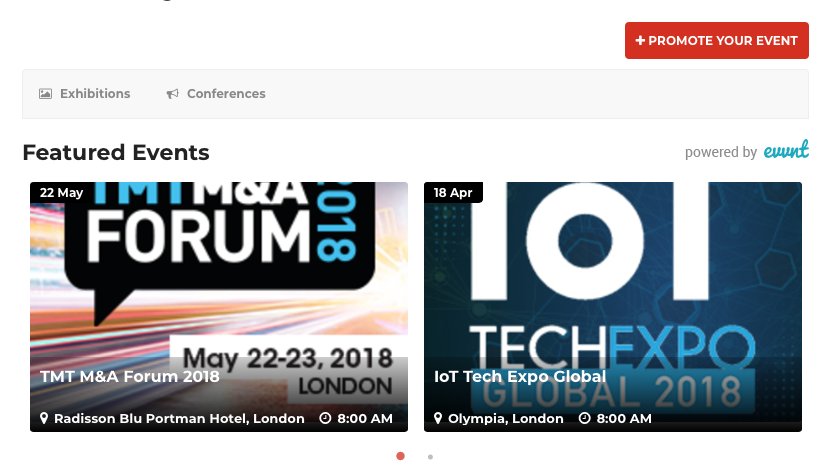Viewport: 830px width, 475px height.
Task: Click the clock icon on IoT Tech Expo card
Action: [584, 418]
